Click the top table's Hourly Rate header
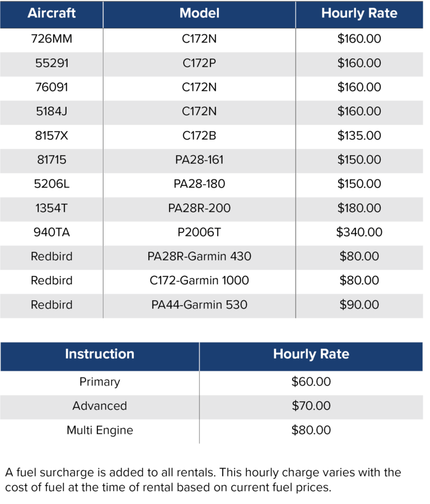 (x=359, y=13)
